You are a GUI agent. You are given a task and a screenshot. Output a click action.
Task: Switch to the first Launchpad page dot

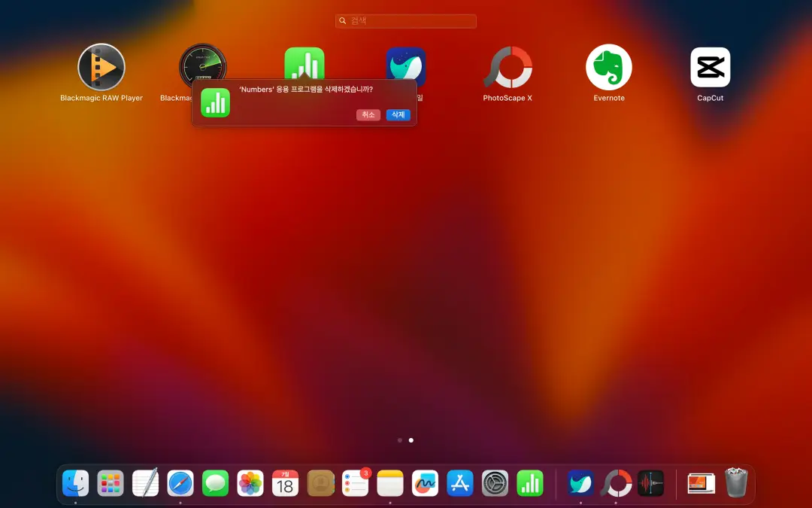click(400, 440)
